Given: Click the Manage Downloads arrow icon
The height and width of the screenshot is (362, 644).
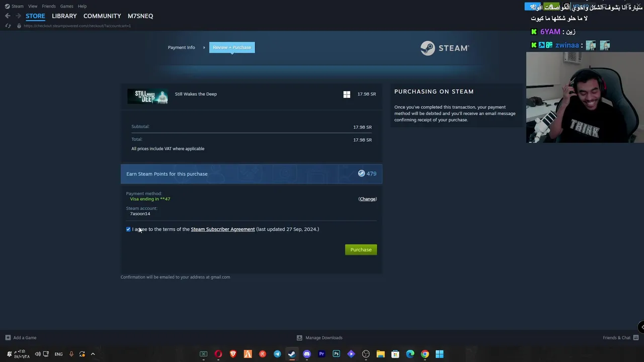Looking at the screenshot, I should click(299, 338).
